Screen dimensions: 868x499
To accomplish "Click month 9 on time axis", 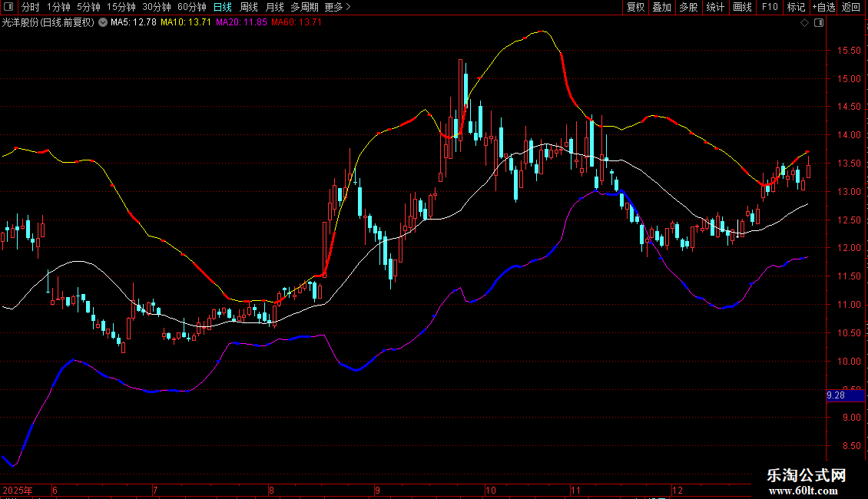I will (x=377, y=490).
